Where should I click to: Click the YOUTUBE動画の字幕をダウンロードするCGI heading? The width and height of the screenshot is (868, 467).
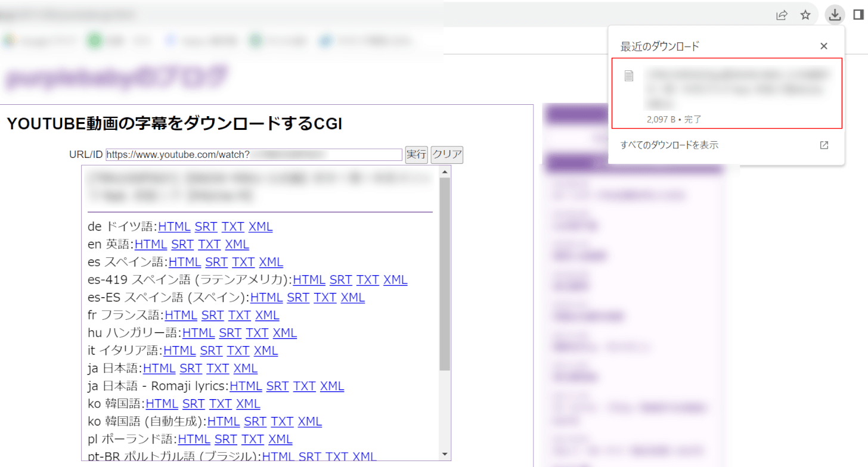point(174,123)
